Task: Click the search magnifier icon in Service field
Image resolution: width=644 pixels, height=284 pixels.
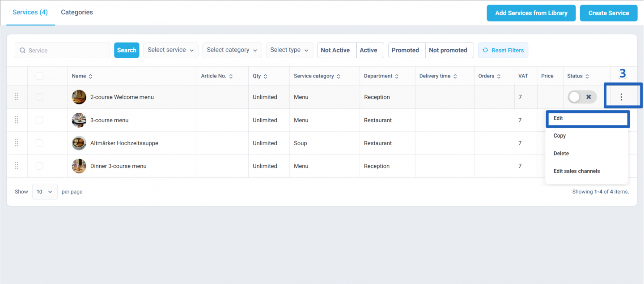Action: coord(22,51)
